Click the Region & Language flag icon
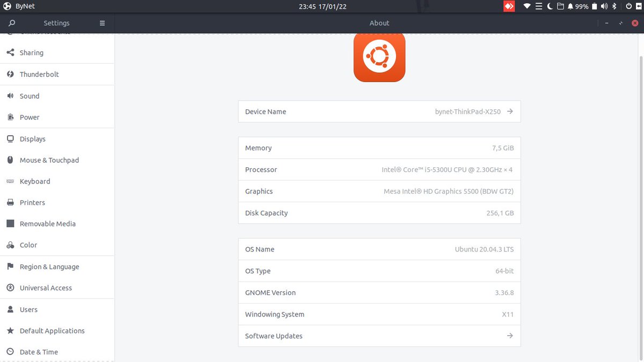 click(x=10, y=267)
